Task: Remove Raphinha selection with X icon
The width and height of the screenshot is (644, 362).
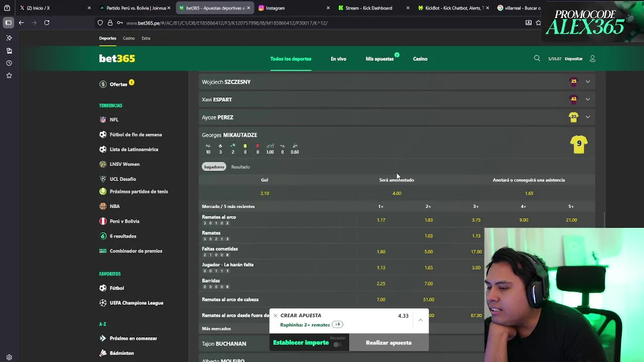Action: coord(275,316)
